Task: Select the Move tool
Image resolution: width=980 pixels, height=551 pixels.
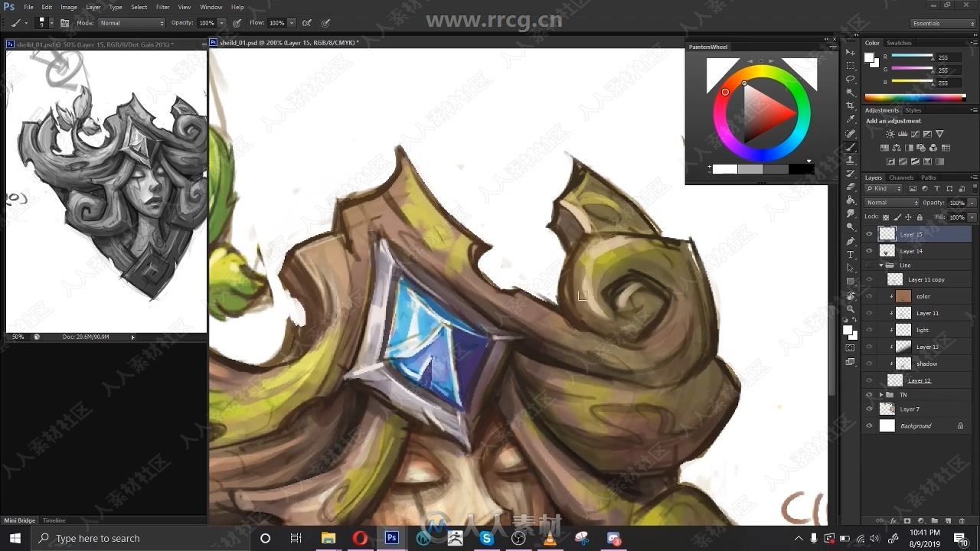Action: 851,52
